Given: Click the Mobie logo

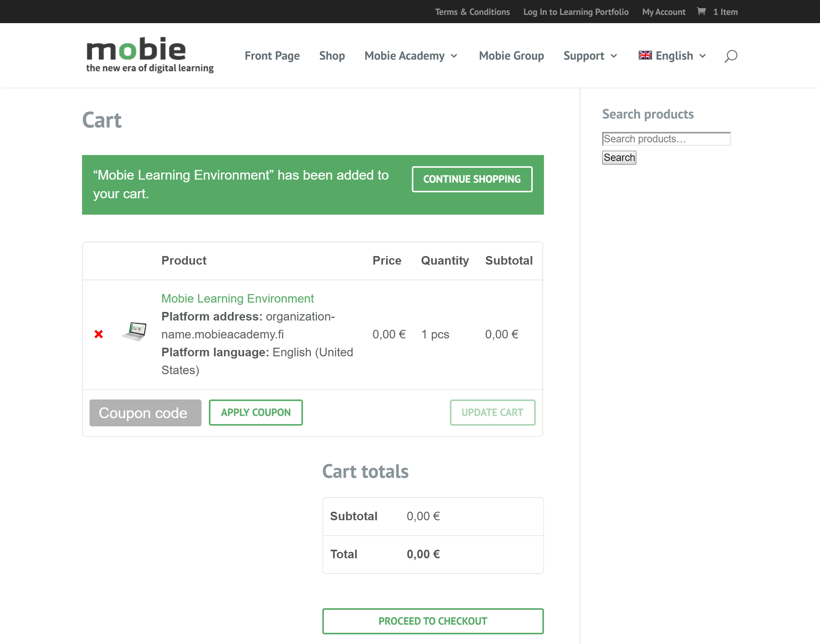Looking at the screenshot, I should tap(150, 55).
